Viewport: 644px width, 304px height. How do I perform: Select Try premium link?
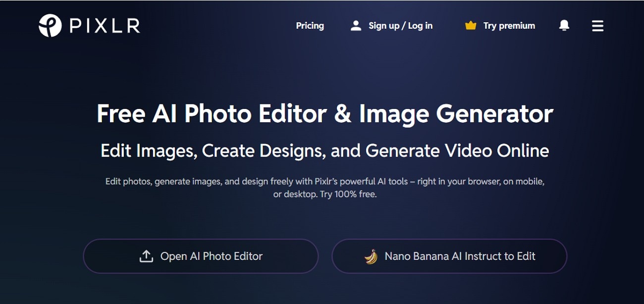click(x=509, y=26)
